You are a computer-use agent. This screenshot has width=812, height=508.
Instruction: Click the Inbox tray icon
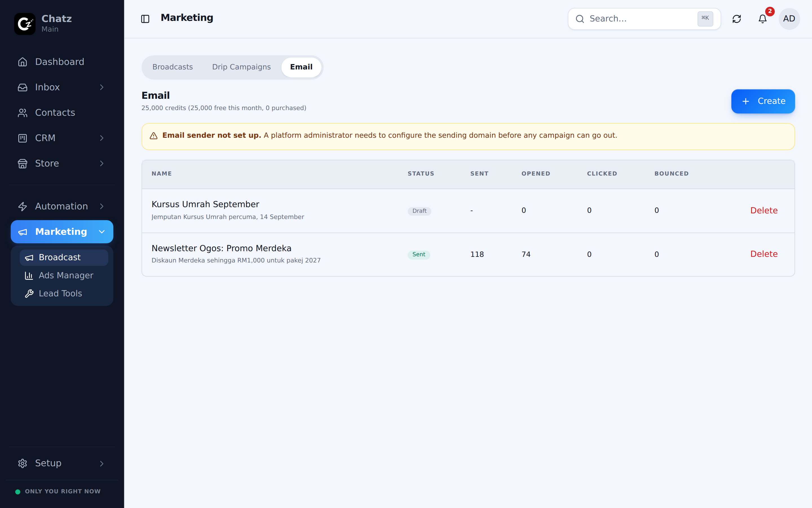tap(23, 87)
